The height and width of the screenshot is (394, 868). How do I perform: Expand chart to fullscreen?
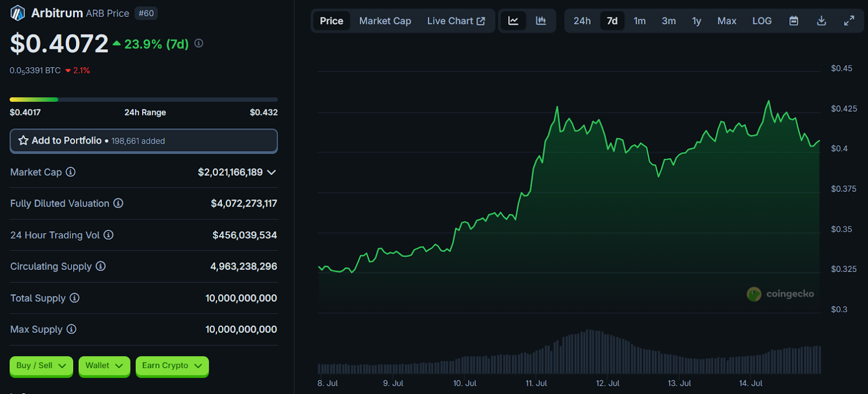point(849,21)
